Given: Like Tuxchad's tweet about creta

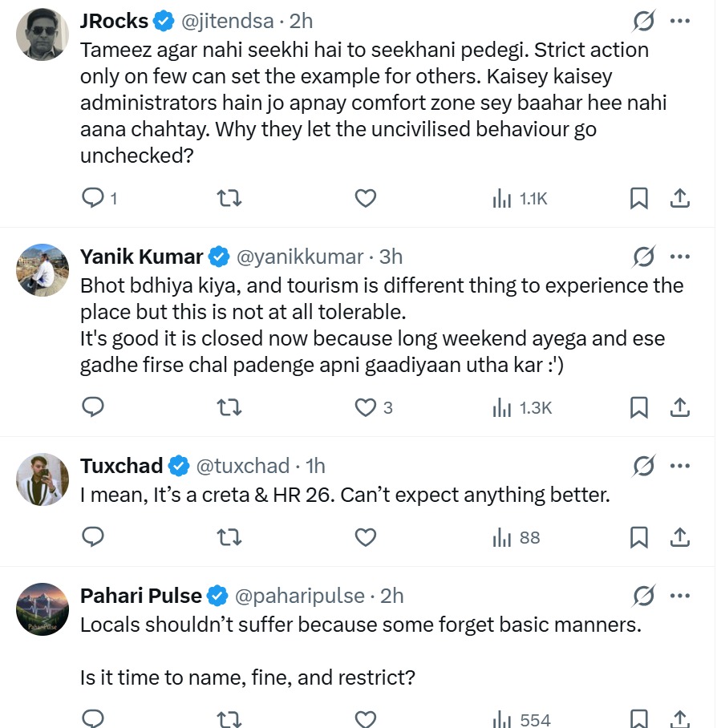Looking at the screenshot, I should 366,537.
